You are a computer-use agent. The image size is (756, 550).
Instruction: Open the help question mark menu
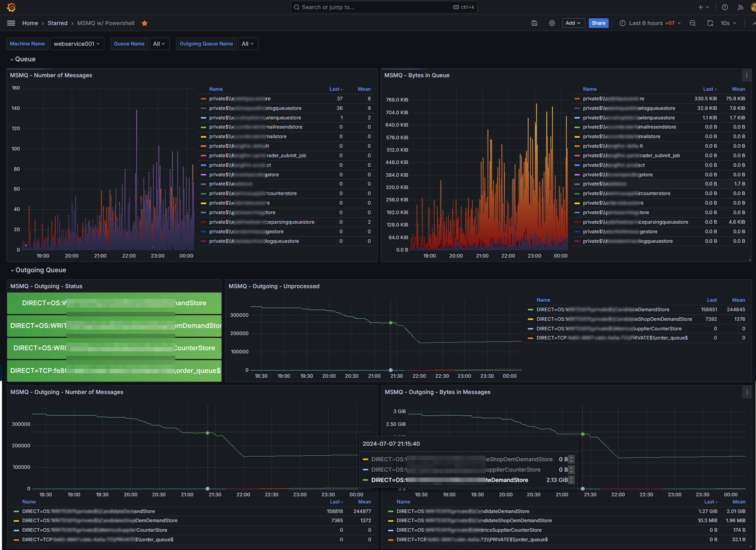point(725,7)
